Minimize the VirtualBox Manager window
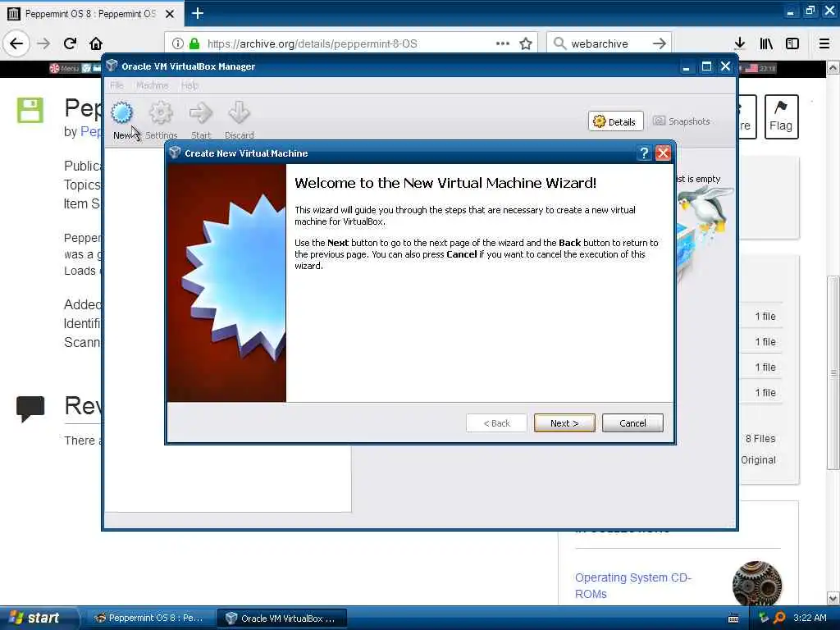This screenshot has width=840, height=630. [x=686, y=67]
